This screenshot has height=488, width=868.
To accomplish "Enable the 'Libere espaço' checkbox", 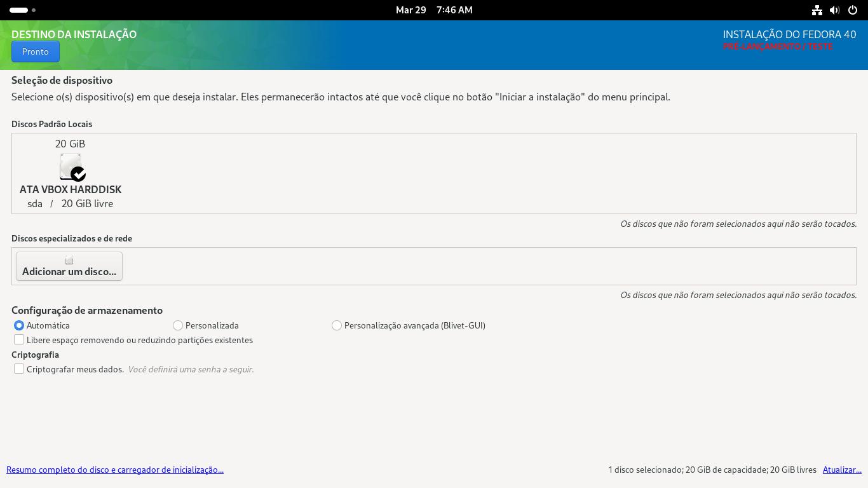I will pos(19,340).
